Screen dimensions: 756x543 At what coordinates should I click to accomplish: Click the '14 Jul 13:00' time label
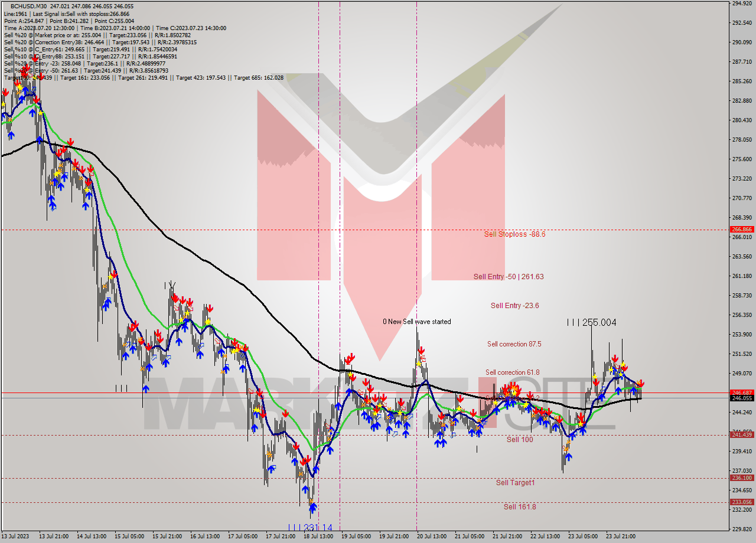(92, 537)
